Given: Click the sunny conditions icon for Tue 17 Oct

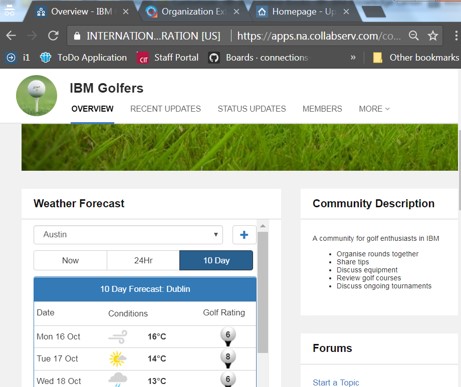Looking at the screenshot, I should (118, 359).
